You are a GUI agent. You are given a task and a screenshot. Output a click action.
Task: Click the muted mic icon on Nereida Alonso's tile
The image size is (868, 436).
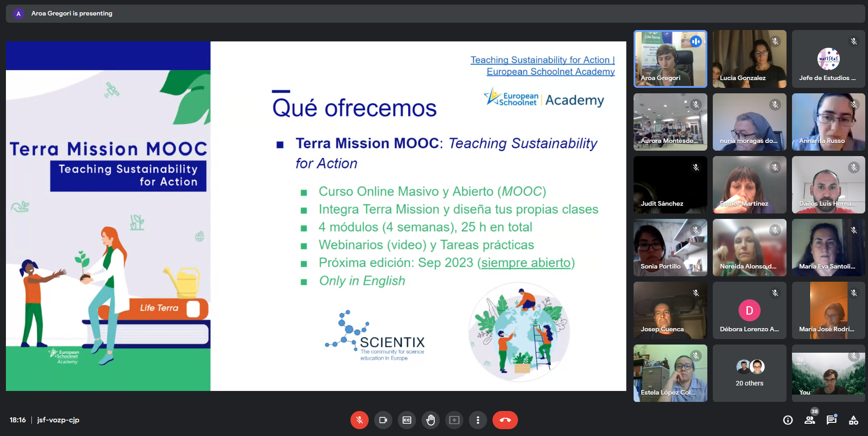pos(775,230)
